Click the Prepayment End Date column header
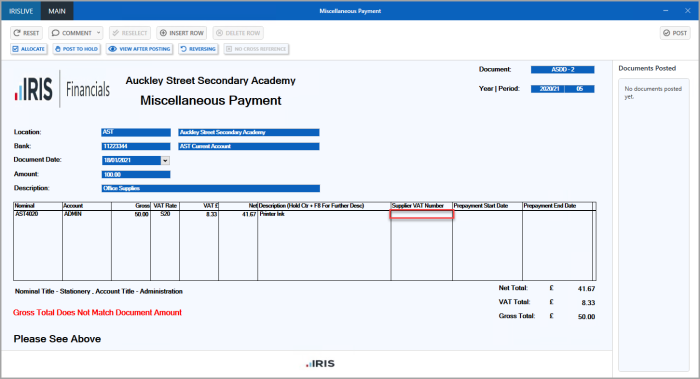The image size is (700, 379). point(558,206)
